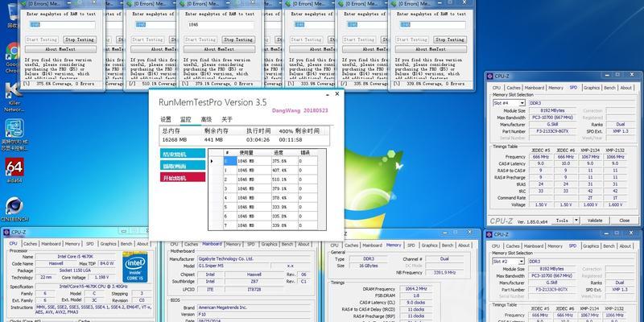Close the RunMemTestPro window
This screenshot has width=644, height=322.
[x=337, y=94]
